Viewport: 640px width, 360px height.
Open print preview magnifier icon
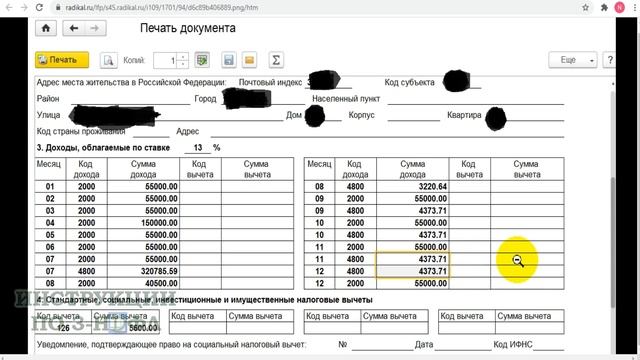(109, 60)
